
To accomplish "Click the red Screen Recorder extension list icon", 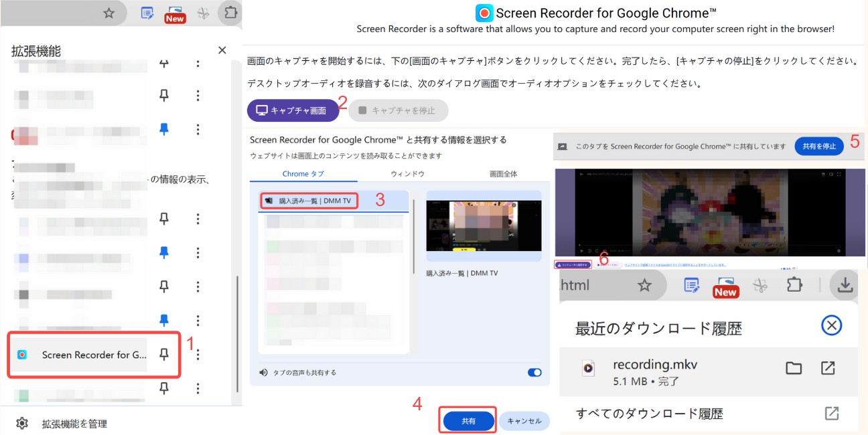I will [22, 355].
